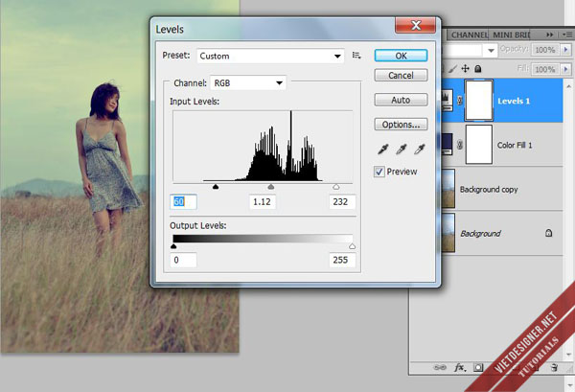Open the Layers panel options menu
The width and height of the screenshot is (575, 392).
click(567, 35)
